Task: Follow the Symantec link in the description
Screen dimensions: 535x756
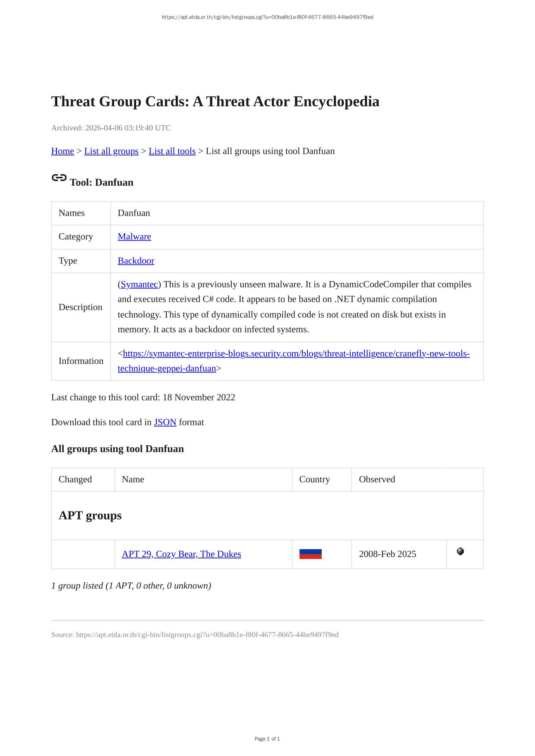Action: [139, 284]
